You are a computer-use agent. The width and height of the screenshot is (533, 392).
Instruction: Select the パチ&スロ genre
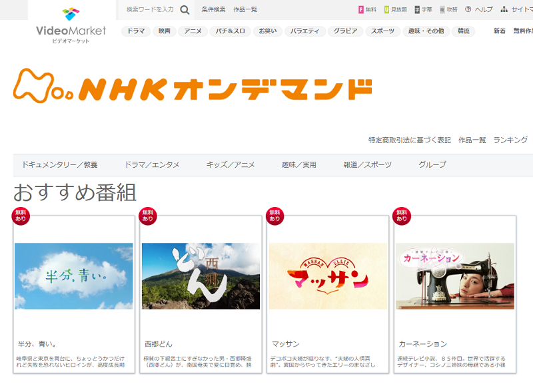[x=230, y=31]
